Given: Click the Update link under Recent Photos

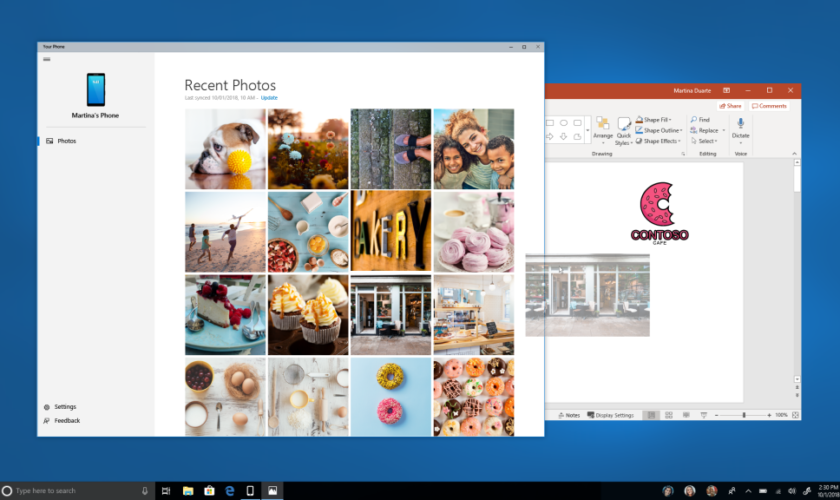Looking at the screenshot, I should [269, 98].
